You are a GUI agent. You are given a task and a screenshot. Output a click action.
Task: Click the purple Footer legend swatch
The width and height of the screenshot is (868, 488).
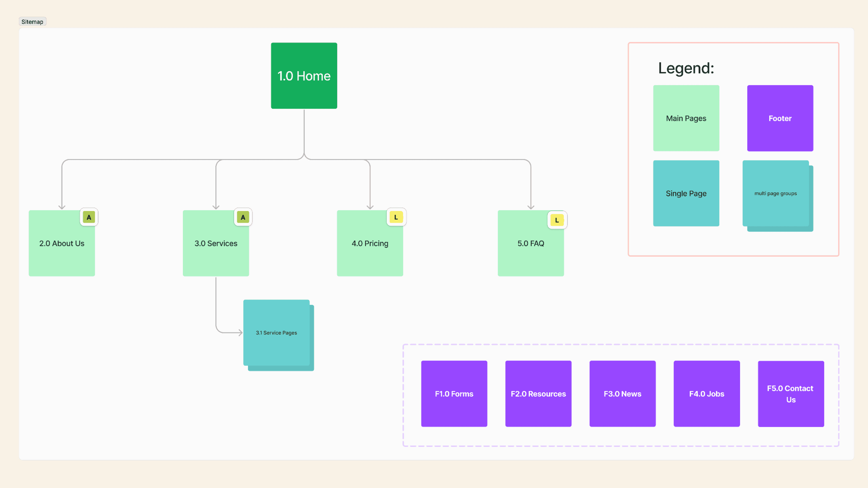pos(780,118)
